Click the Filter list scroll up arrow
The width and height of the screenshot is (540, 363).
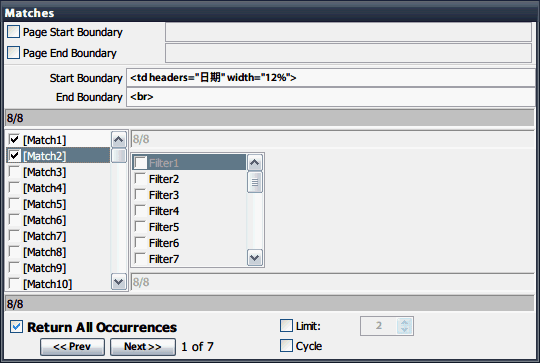pyautogui.click(x=255, y=163)
